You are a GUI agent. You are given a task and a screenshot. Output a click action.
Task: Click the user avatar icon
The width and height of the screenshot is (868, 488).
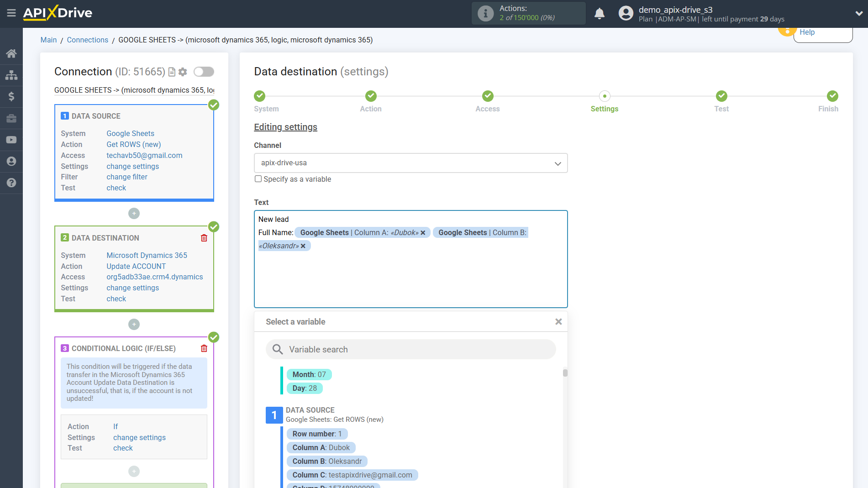pyautogui.click(x=626, y=13)
